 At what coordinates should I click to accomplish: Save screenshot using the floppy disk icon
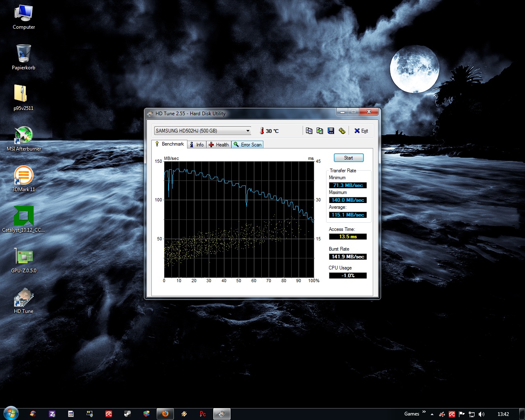tap(331, 131)
